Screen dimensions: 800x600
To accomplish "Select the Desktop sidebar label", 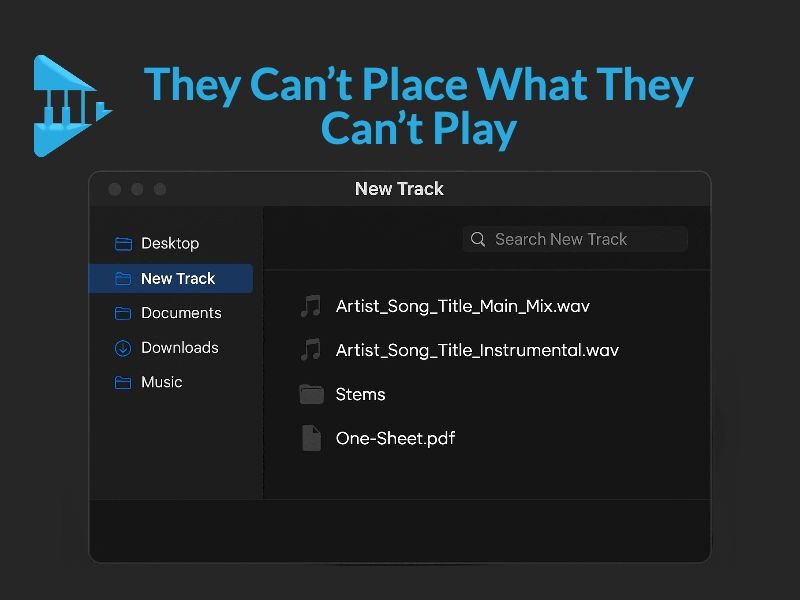I will pyautogui.click(x=170, y=244).
